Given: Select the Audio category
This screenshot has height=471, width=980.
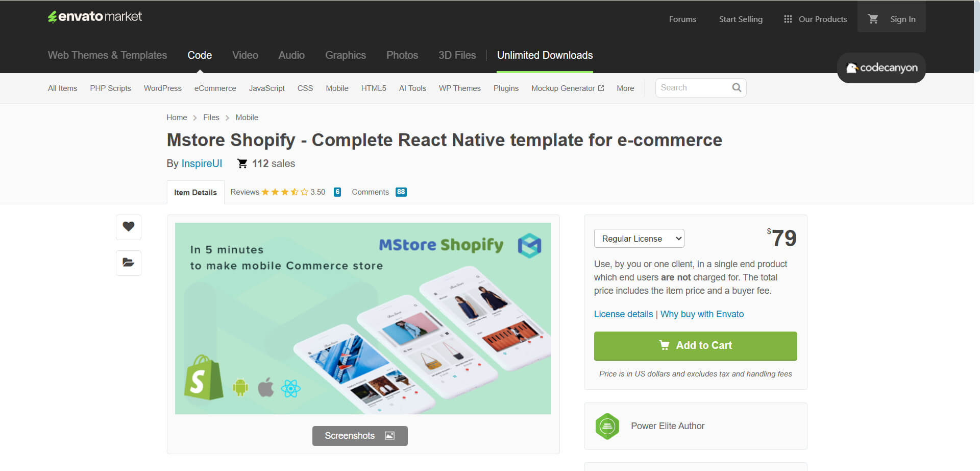Looking at the screenshot, I should (291, 55).
